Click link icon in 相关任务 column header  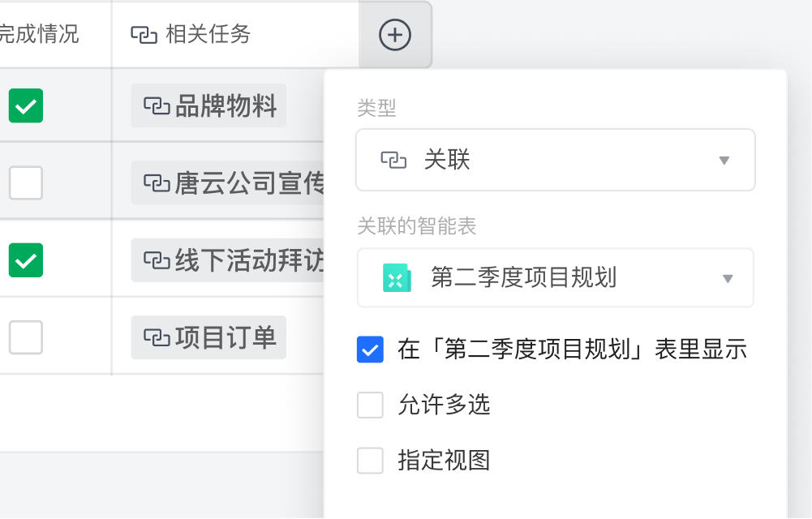(x=144, y=35)
